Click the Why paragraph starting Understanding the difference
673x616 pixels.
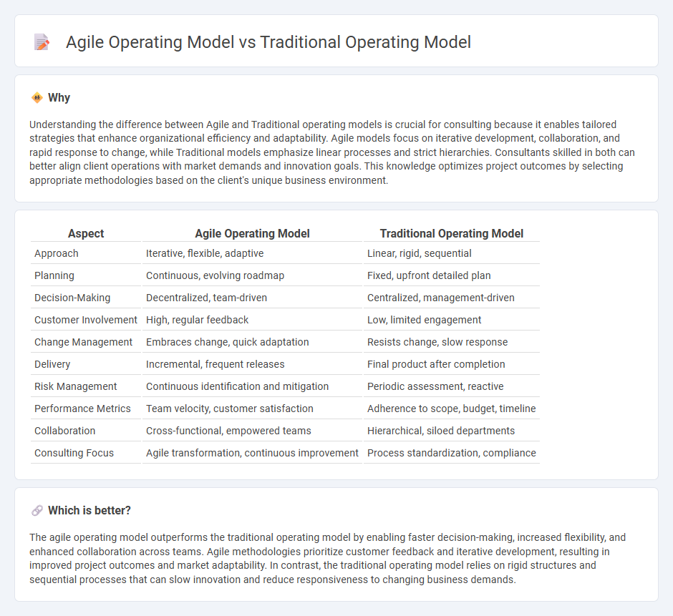332,152
